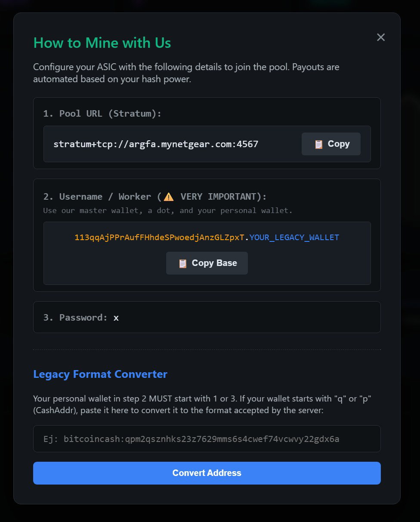Viewport: 420px width, 522px height.
Task: Click the Convert Address button
Action: pyautogui.click(x=207, y=473)
